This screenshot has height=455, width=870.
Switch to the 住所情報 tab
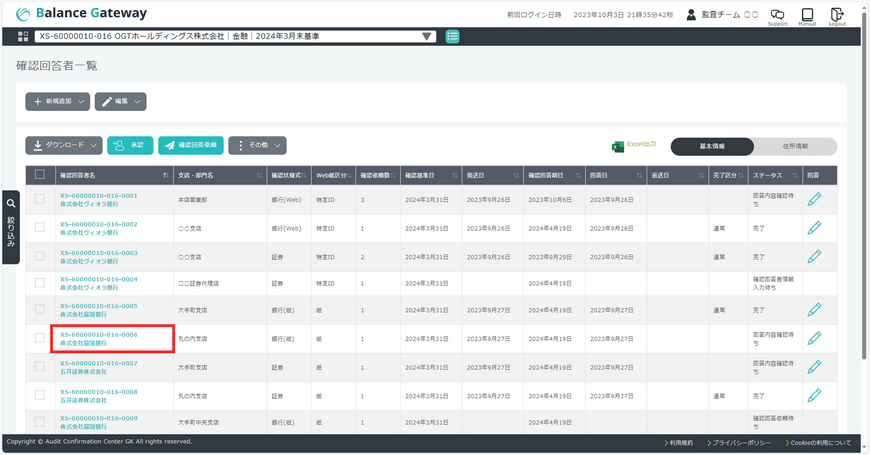click(x=795, y=146)
